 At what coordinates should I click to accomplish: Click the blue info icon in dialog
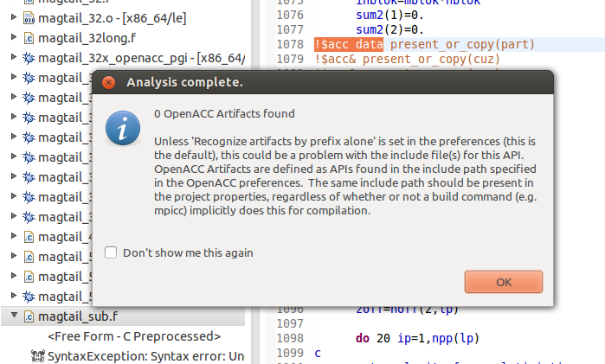[123, 128]
